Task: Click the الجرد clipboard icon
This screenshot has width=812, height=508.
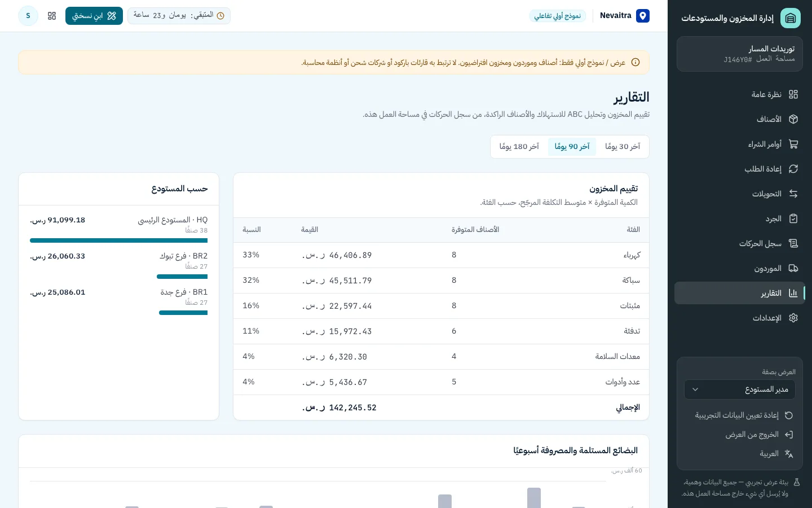Action: tap(793, 218)
